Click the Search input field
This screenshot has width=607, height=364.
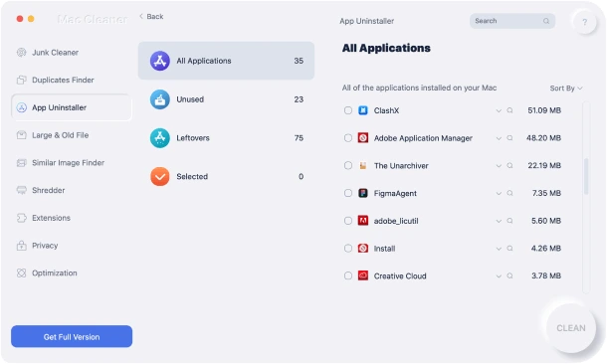coord(512,21)
